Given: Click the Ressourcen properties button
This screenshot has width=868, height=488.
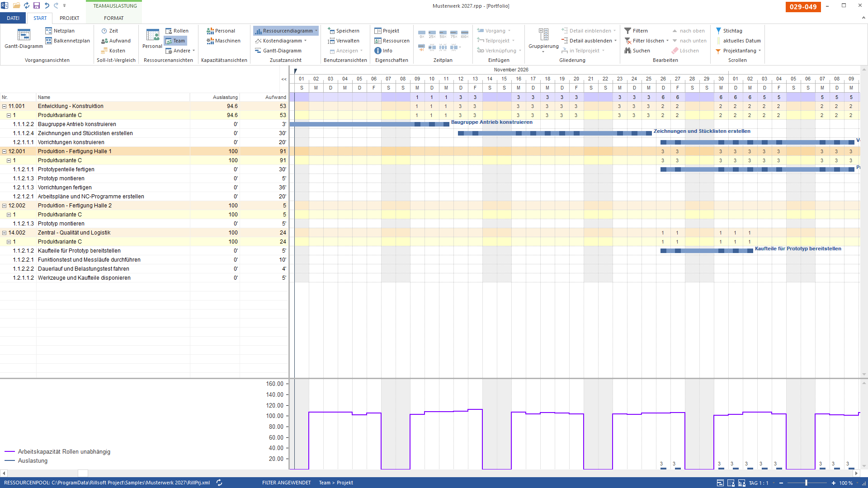Looking at the screenshot, I should click(x=392, y=41).
